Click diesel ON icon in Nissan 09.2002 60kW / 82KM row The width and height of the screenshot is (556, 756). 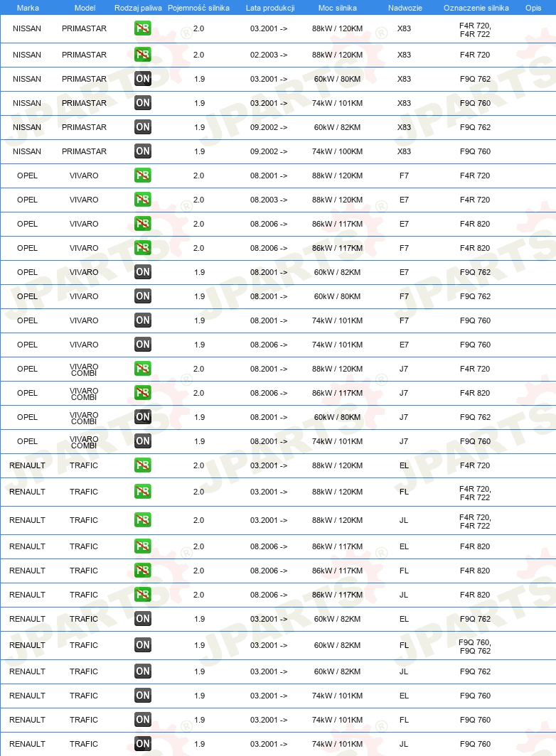pos(142,126)
